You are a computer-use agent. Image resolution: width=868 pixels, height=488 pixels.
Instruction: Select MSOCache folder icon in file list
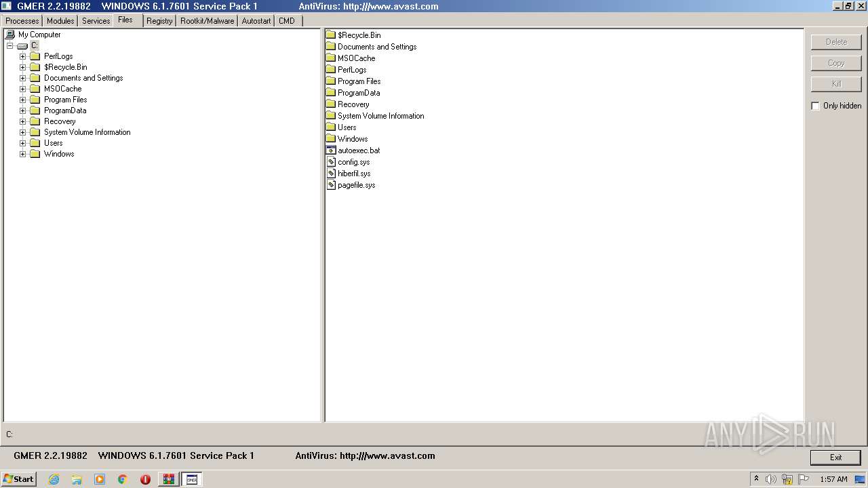pyautogui.click(x=331, y=58)
